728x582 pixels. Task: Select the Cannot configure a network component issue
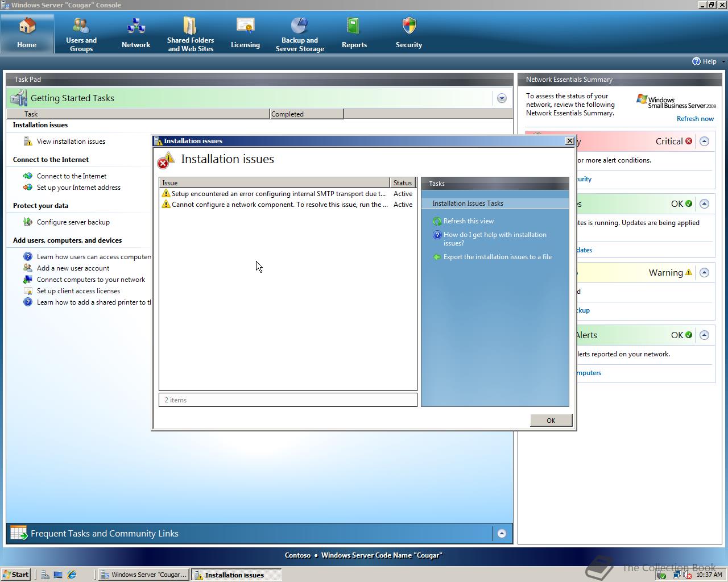pyautogui.click(x=288, y=205)
